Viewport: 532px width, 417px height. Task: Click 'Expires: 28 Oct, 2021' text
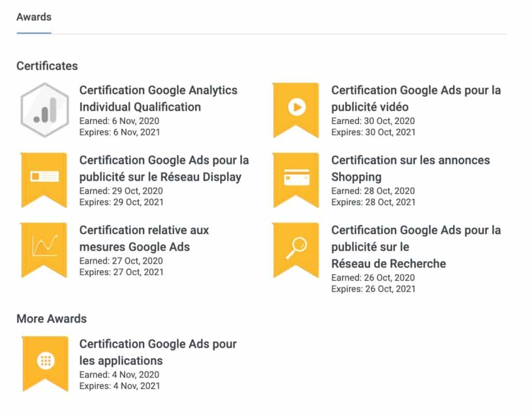coord(373,202)
